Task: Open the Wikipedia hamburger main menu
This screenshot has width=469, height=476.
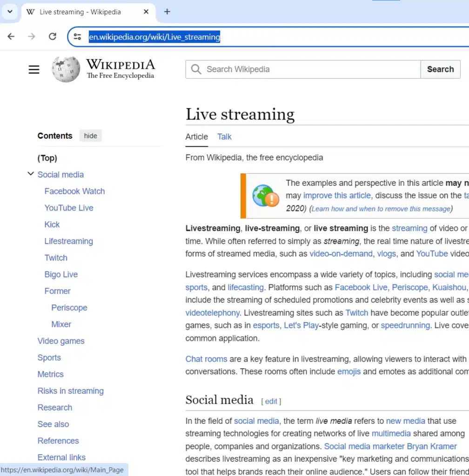Action: tap(34, 70)
